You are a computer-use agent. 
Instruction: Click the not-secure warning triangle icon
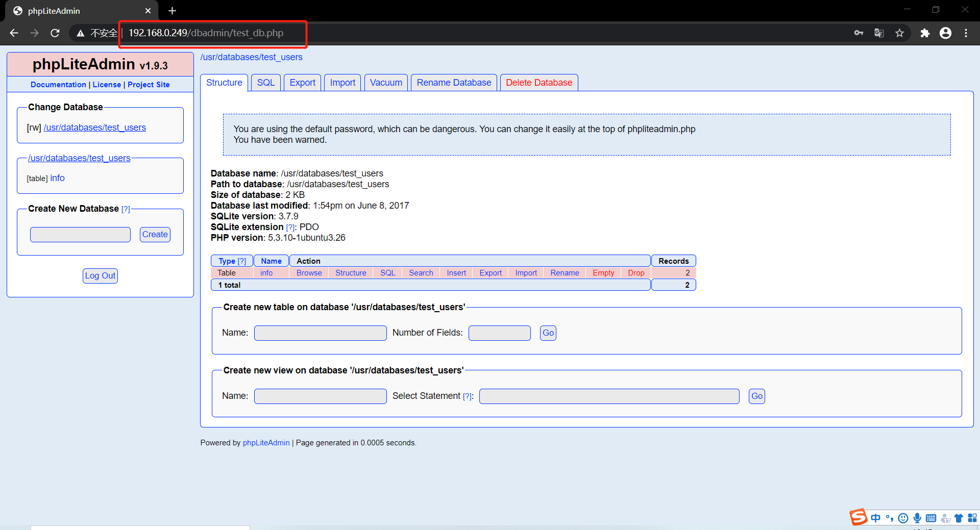pos(80,33)
